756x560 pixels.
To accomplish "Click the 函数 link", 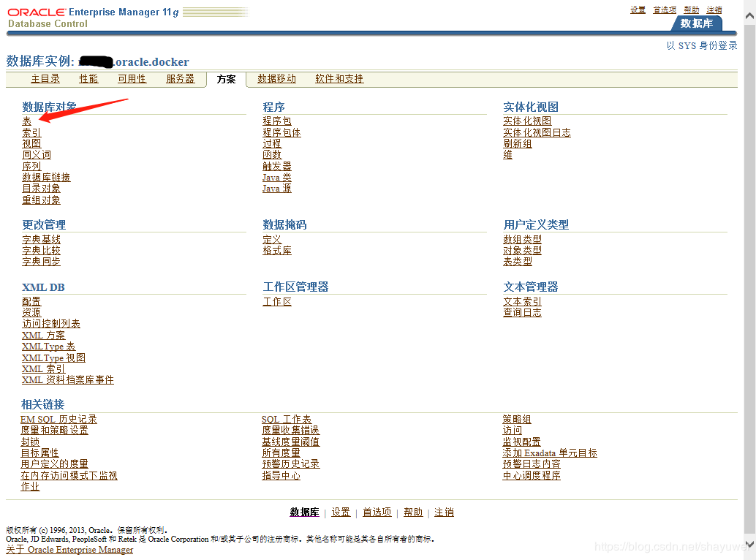I will [x=272, y=155].
